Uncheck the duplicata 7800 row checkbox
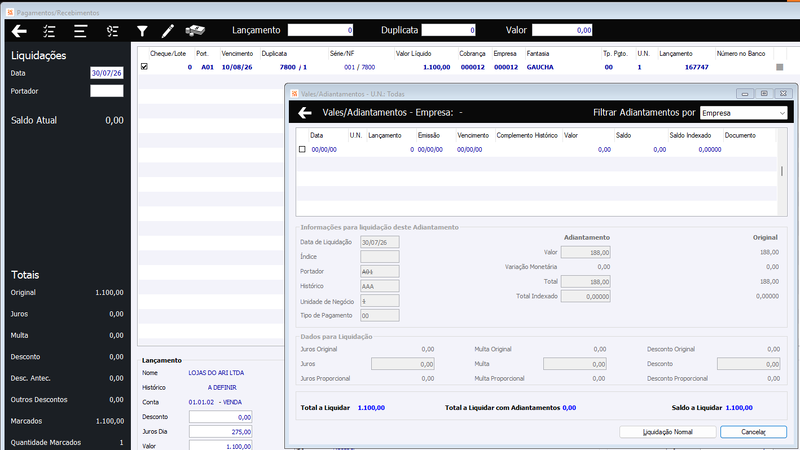The height and width of the screenshot is (450, 800). point(144,66)
